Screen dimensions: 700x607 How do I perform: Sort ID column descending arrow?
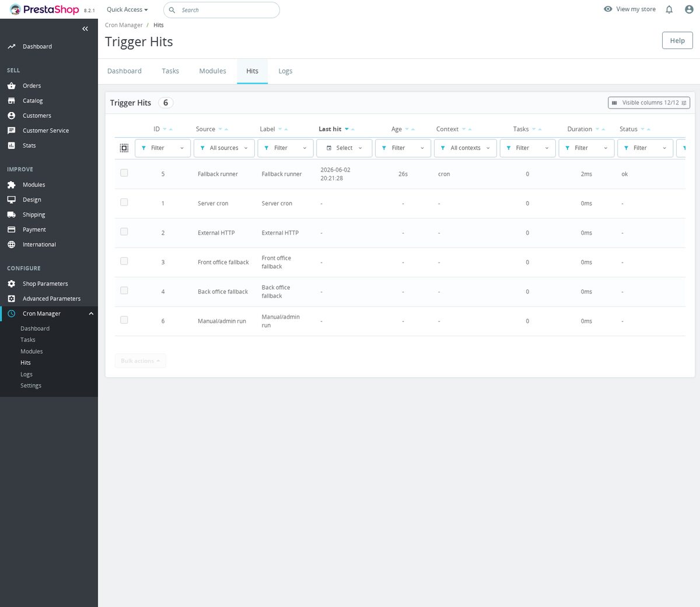pyautogui.click(x=164, y=130)
